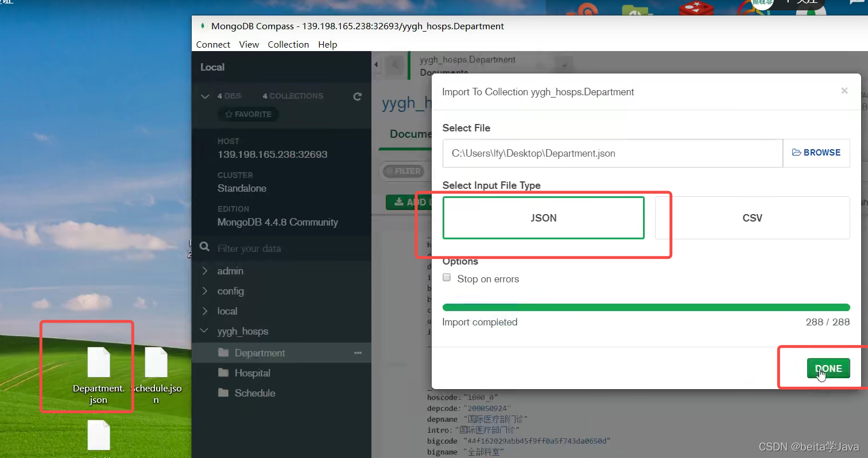The width and height of the screenshot is (868, 458).
Task: Select the Department collection in sidebar
Action: click(x=260, y=353)
